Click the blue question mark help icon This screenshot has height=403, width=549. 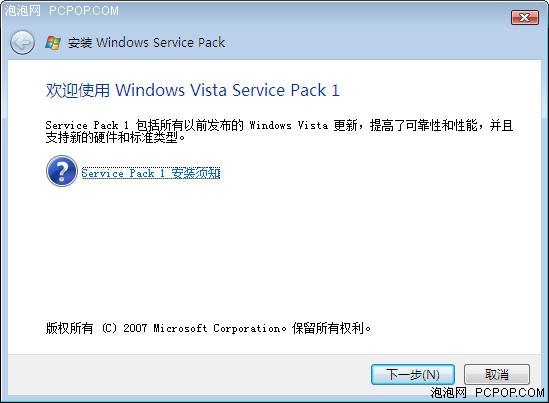(62, 171)
